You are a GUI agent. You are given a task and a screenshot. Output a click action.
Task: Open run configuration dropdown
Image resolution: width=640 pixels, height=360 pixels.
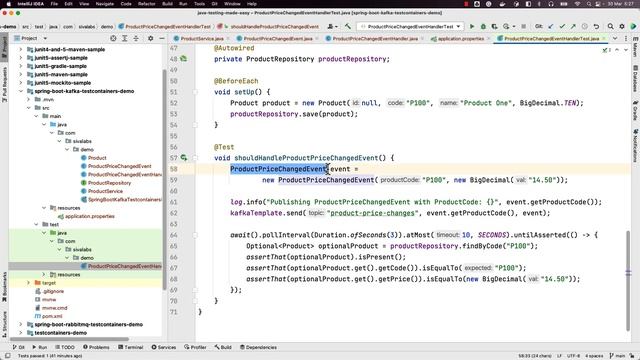tap(411, 27)
